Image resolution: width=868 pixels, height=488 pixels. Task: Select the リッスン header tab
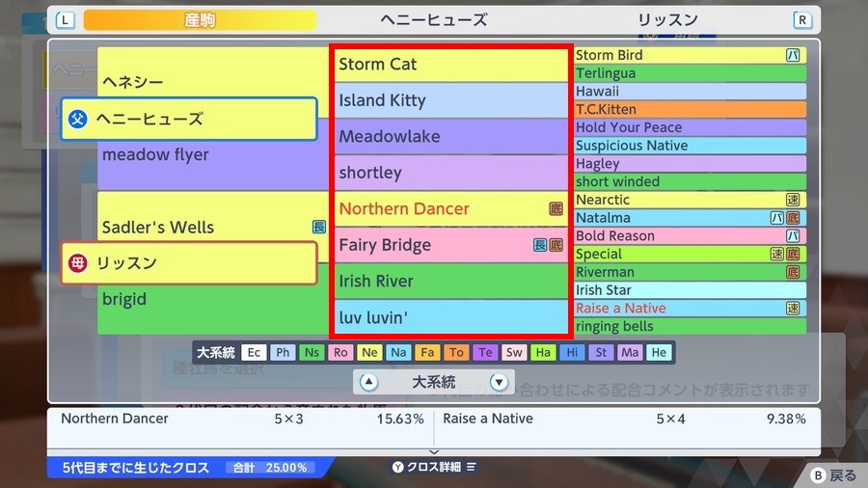[x=667, y=20]
